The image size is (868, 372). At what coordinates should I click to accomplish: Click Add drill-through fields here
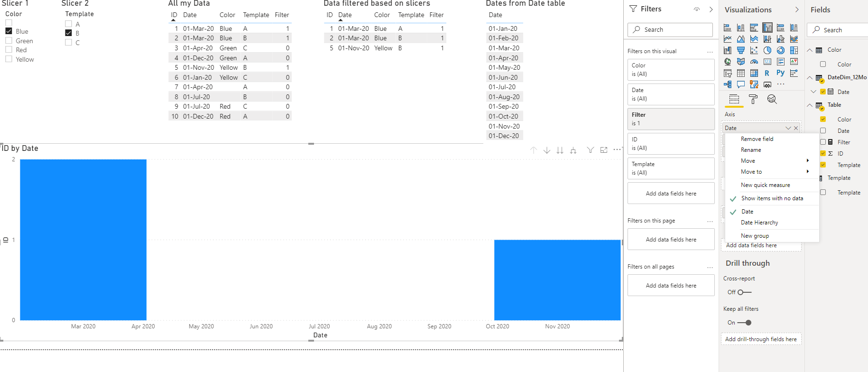[761, 339]
